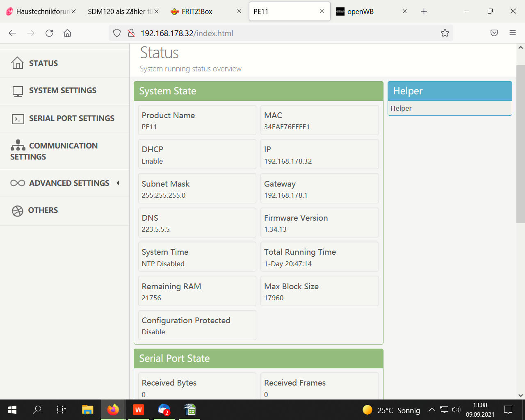Viewport: 525px width, 420px height.
Task: Click the scrollbar up arrow
Action: pyautogui.click(x=520, y=48)
